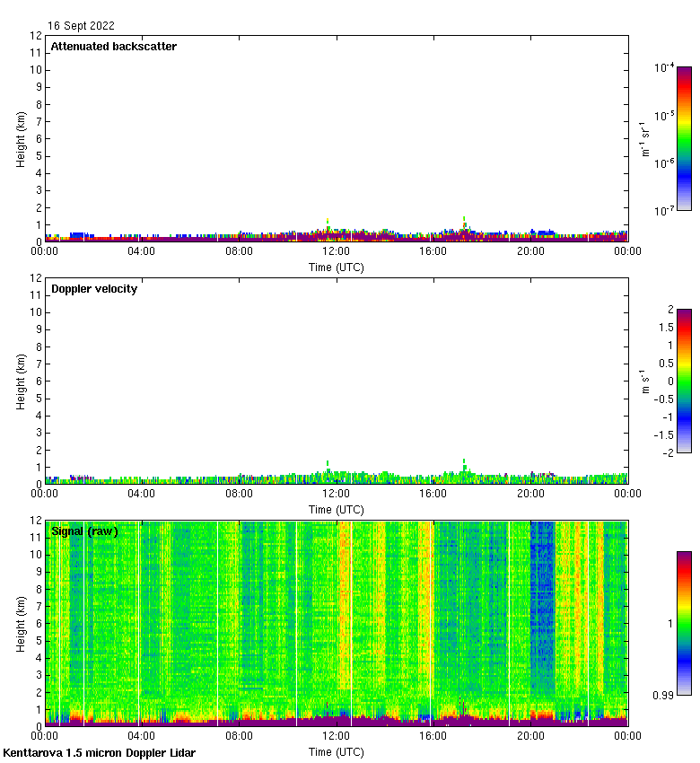Click the Time (UTC) label under the backscatter plot
700x763 pixels.
pos(336,267)
